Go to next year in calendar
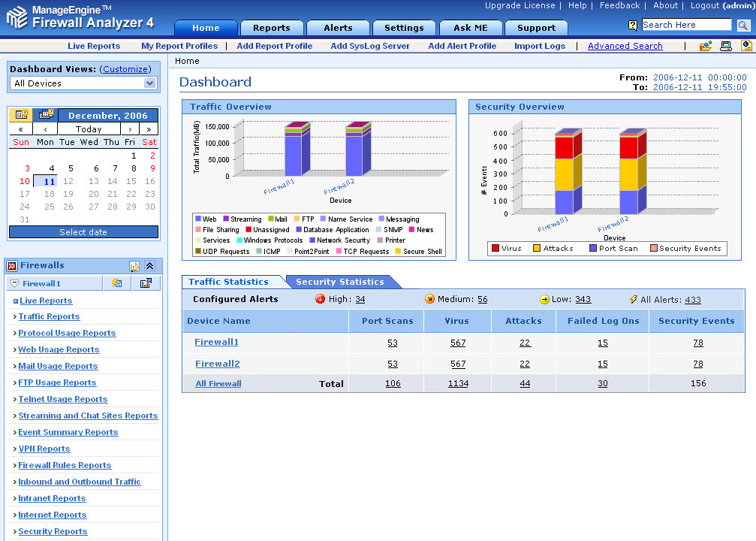The height and width of the screenshot is (541, 756). [149, 129]
